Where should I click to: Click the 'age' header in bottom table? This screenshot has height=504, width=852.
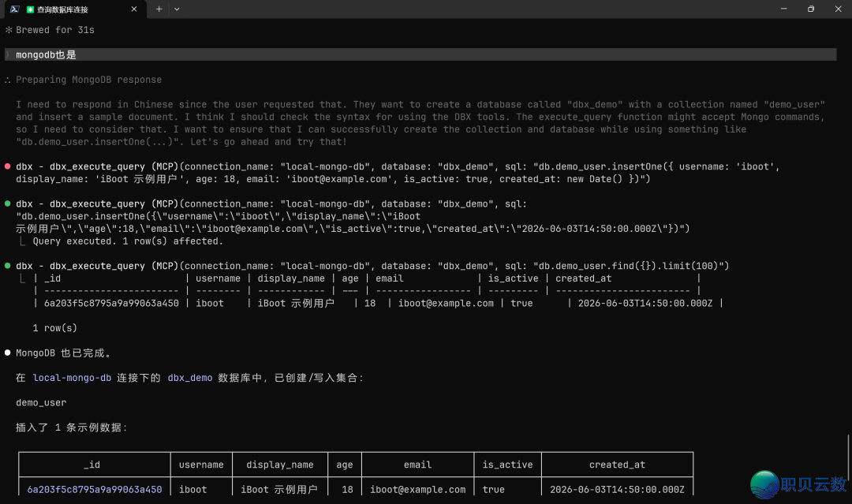coord(345,465)
